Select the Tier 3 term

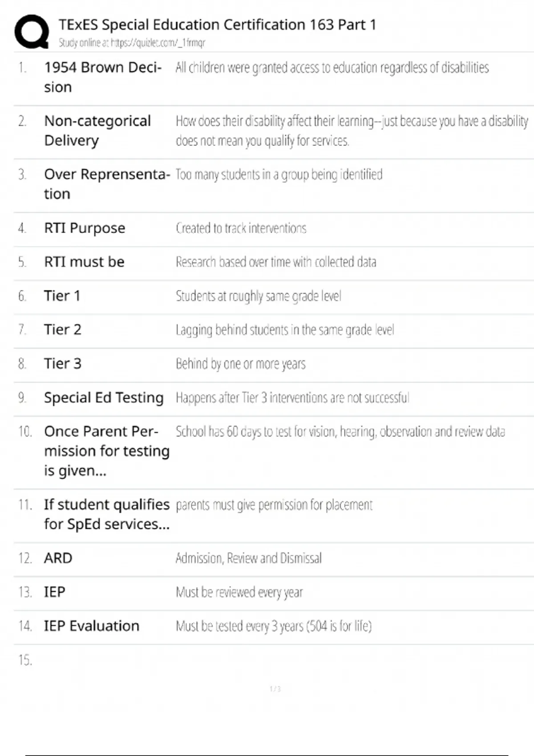[x=62, y=363]
